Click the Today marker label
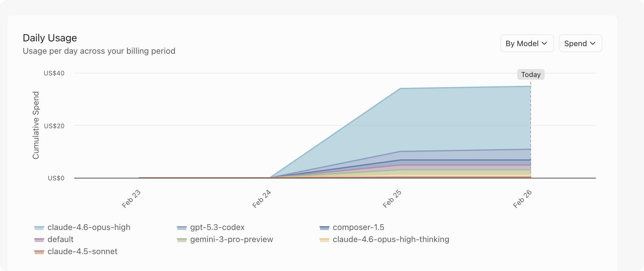Image resolution: width=644 pixels, height=271 pixels. click(531, 75)
